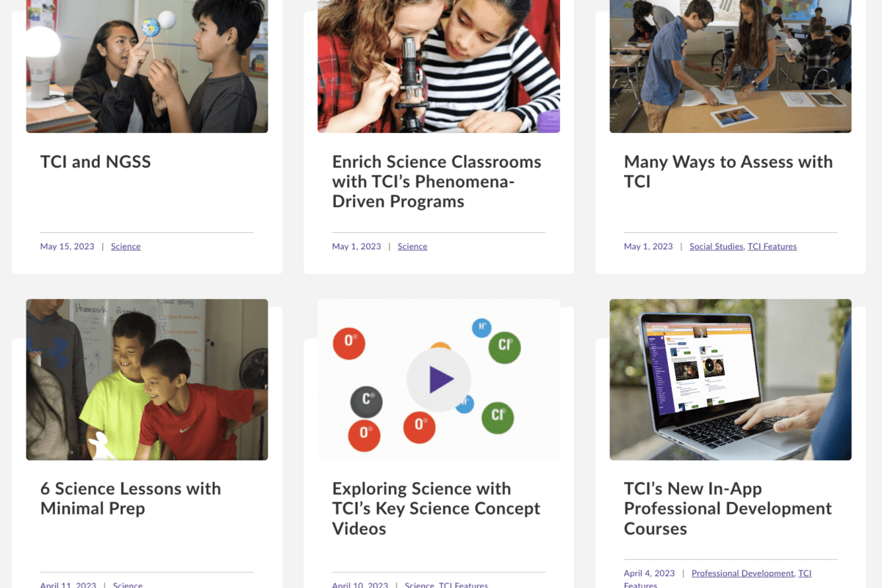The image size is (882, 588).
Task: Select TCI Features under Many Ways to Assess
Action: pyautogui.click(x=772, y=247)
